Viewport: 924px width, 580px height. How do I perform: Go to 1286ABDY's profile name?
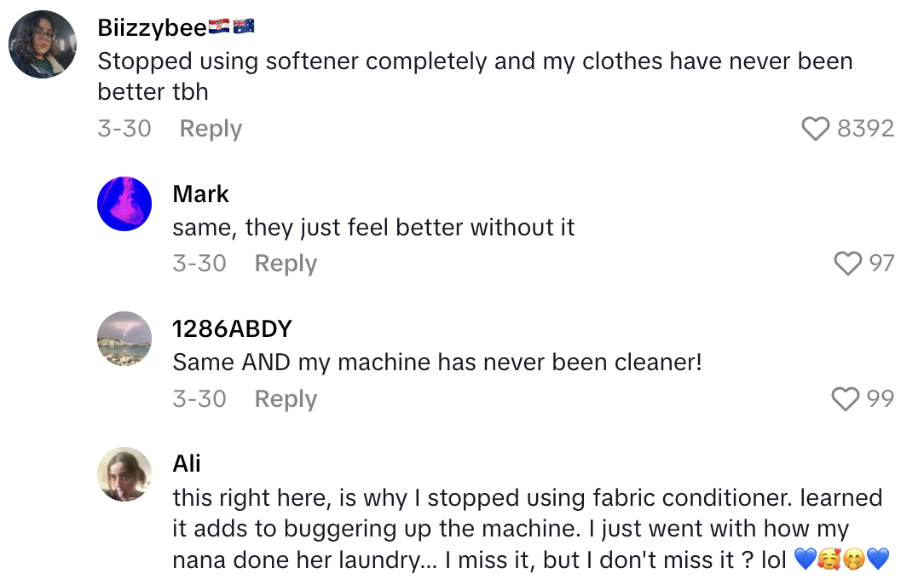[232, 329]
